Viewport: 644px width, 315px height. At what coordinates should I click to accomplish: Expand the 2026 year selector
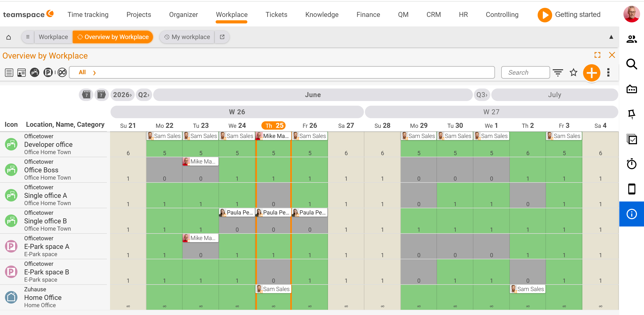coord(123,95)
